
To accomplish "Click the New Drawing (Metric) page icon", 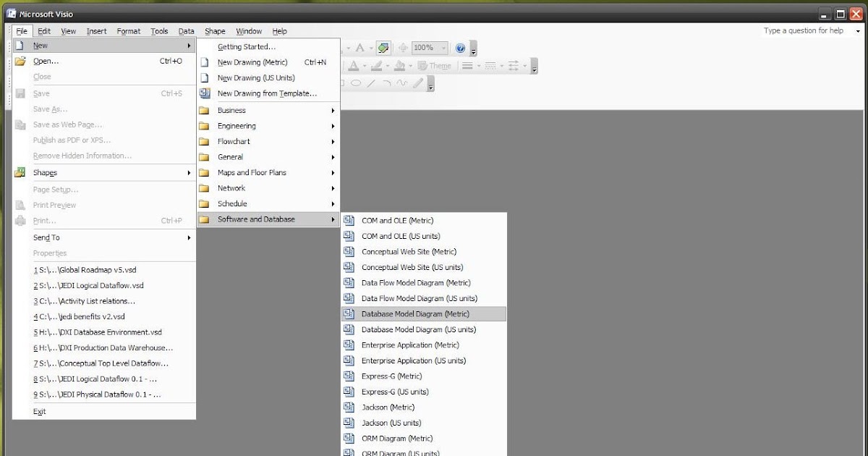I will tap(204, 62).
